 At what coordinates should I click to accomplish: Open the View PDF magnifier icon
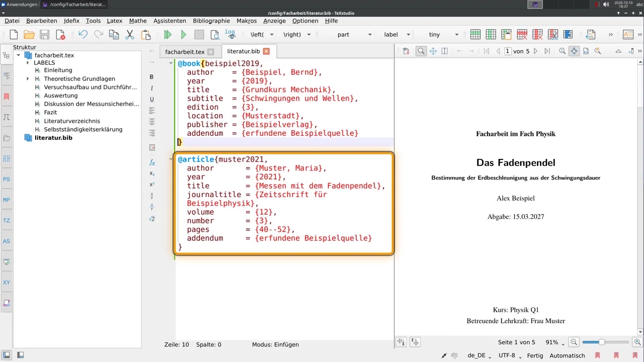(215, 35)
